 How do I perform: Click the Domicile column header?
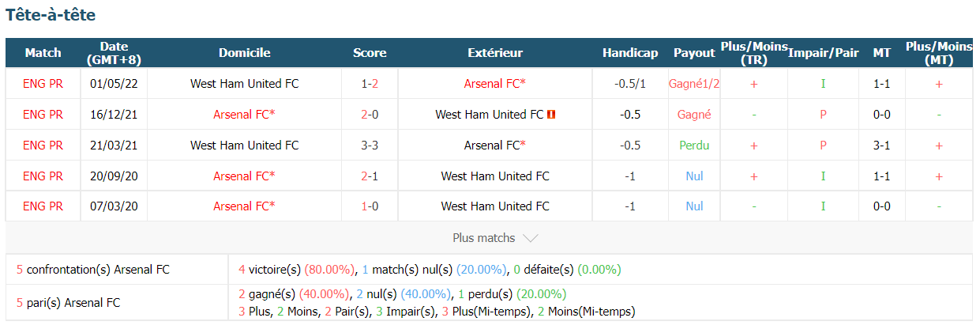[244, 53]
